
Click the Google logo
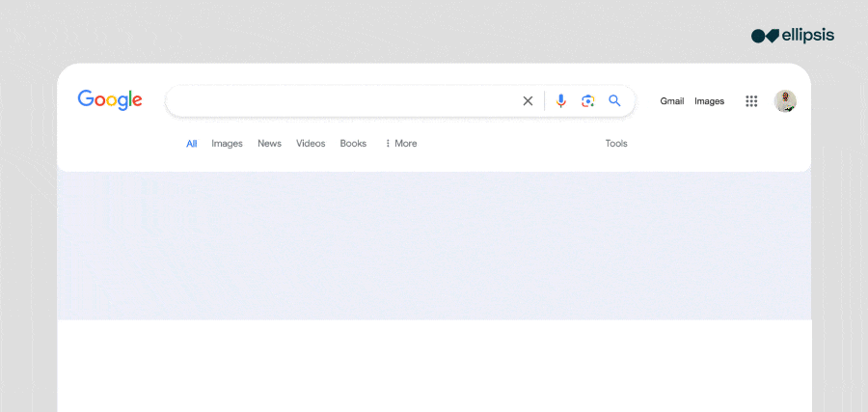[110, 100]
